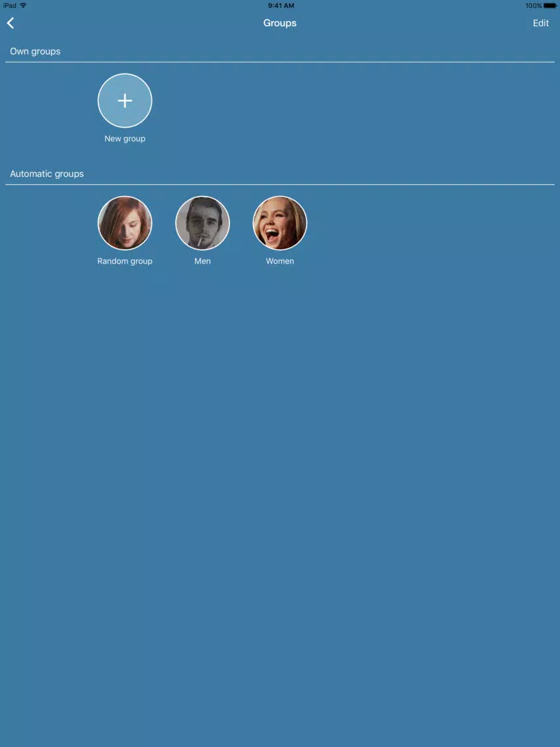Tap the Wi-Fi status icon
The width and height of the screenshot is (560, 747).
[x=23, y=5]
